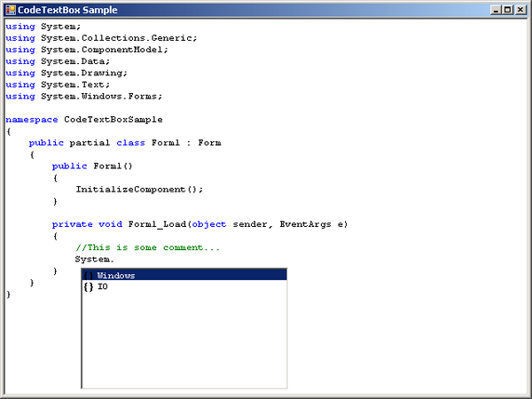The height and width of the screenshot is (399, 532).
Task: Click 'EventArgs e' parameter text
Action: (314, 224)
